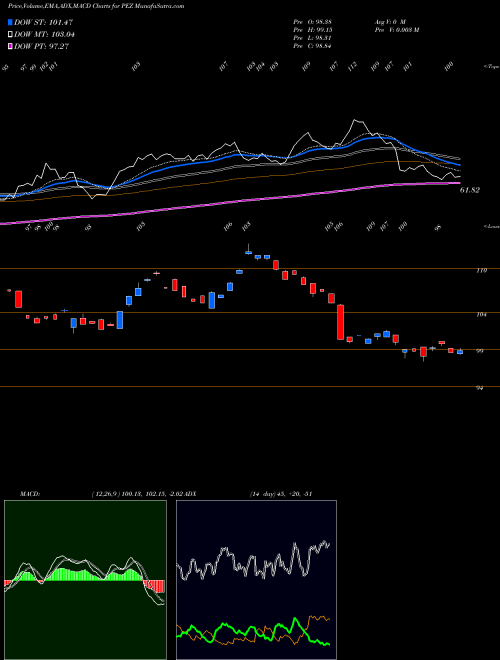The image size is (500, 660).
Task: Click the 'Pre O: 98.38' open value
Action: click(x=313, y=22)
